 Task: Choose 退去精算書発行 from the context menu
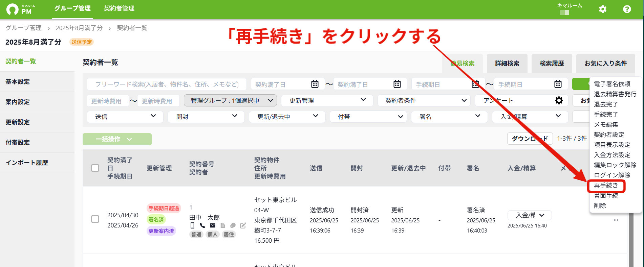pos(615,94)
